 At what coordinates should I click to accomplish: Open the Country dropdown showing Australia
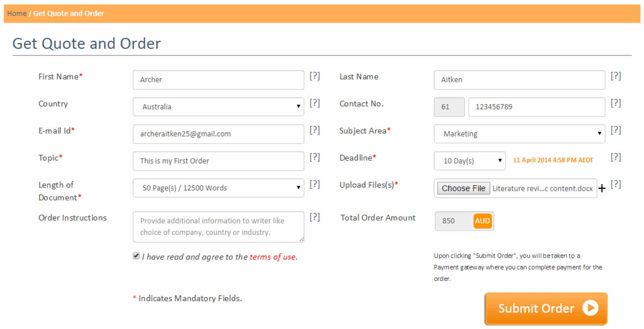218,107
